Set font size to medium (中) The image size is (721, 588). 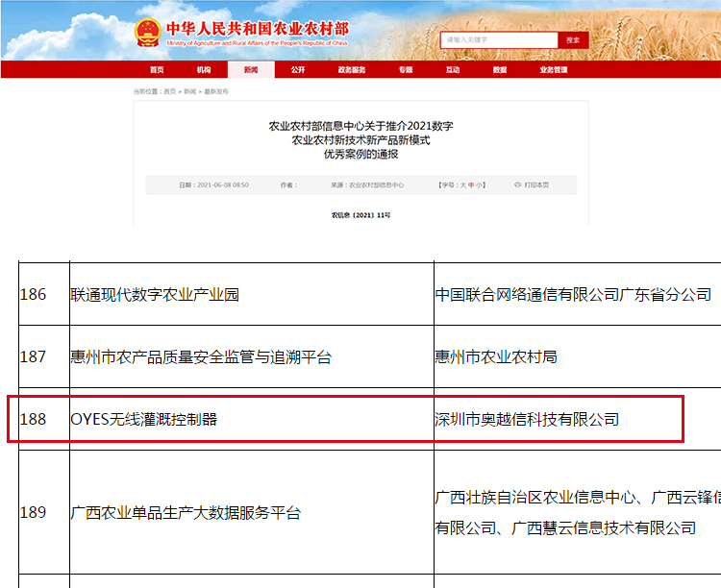[x=471, y=184]
